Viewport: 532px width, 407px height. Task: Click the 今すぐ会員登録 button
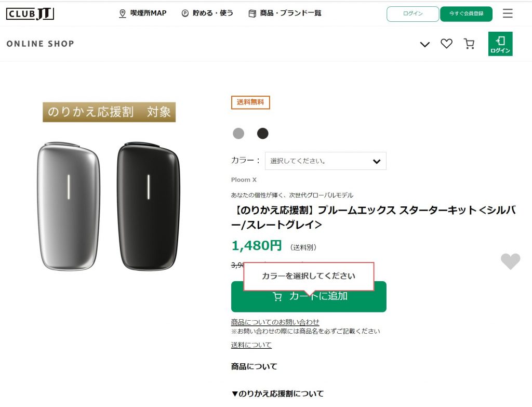click(x=466, y=14)
